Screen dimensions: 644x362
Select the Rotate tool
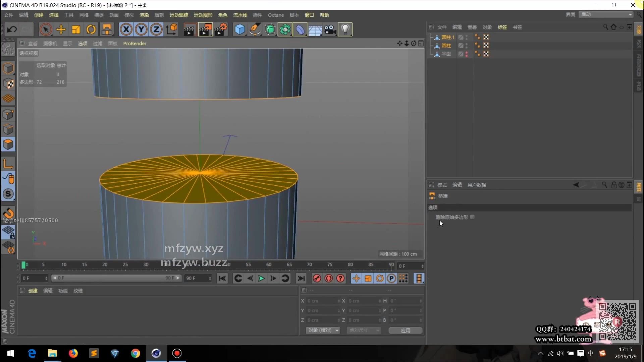click(x=91, y=29)
